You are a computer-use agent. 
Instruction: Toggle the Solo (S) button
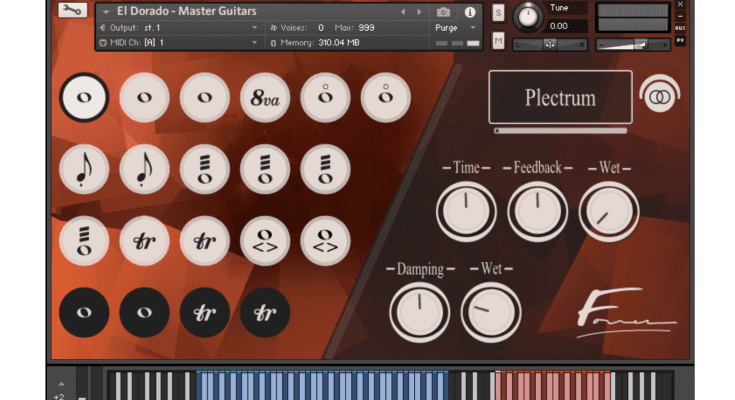(x=499, y=12)
